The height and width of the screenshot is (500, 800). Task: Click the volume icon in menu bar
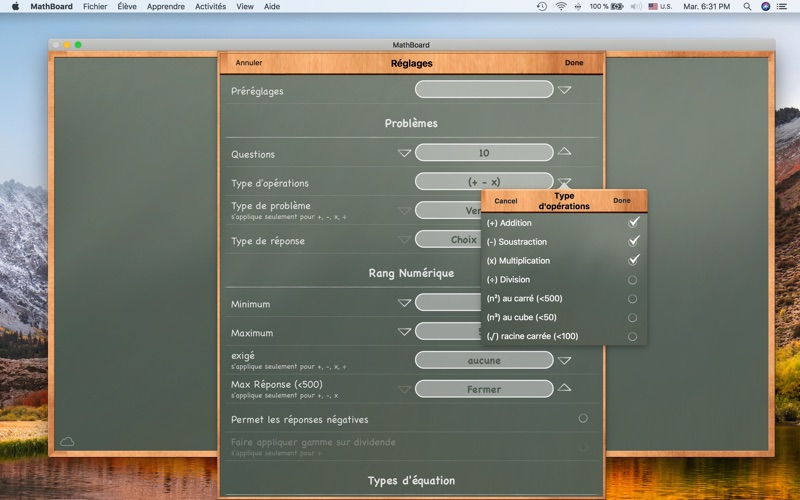click(x=636, y=7)
